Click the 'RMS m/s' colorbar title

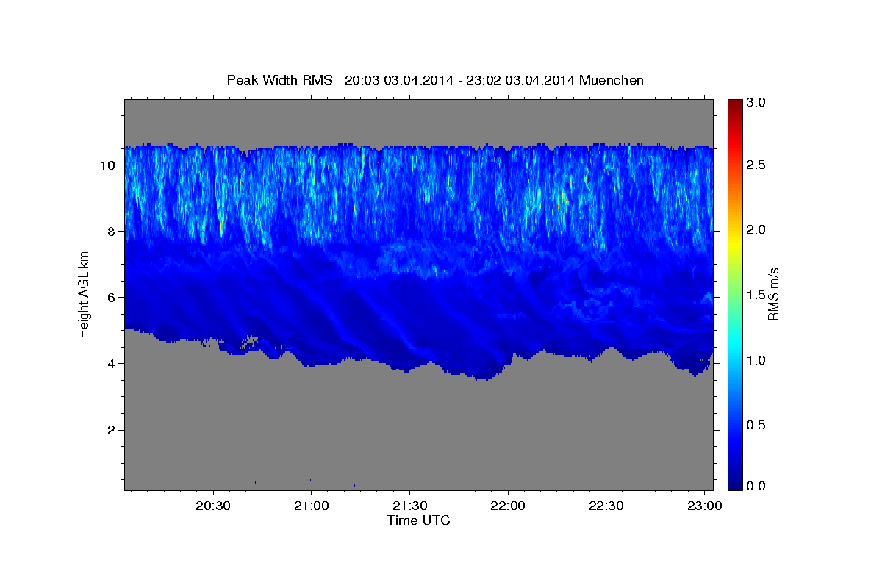(773, 294)
